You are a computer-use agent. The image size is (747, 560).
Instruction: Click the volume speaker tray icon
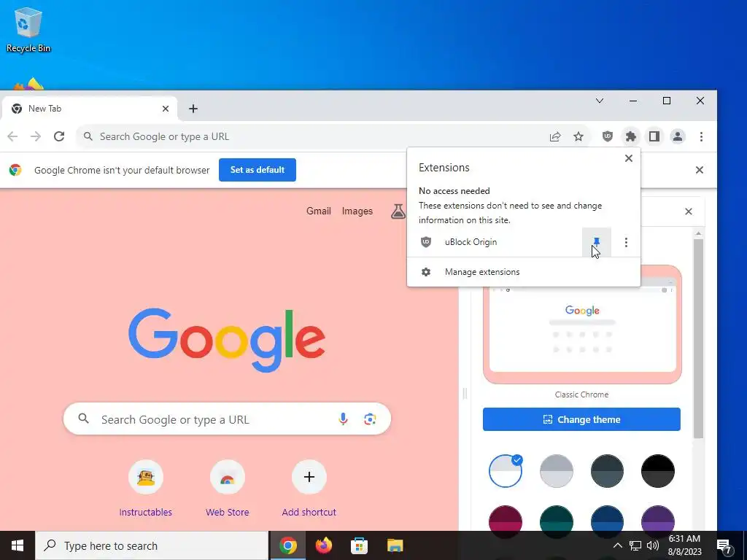tap(653, 545)
